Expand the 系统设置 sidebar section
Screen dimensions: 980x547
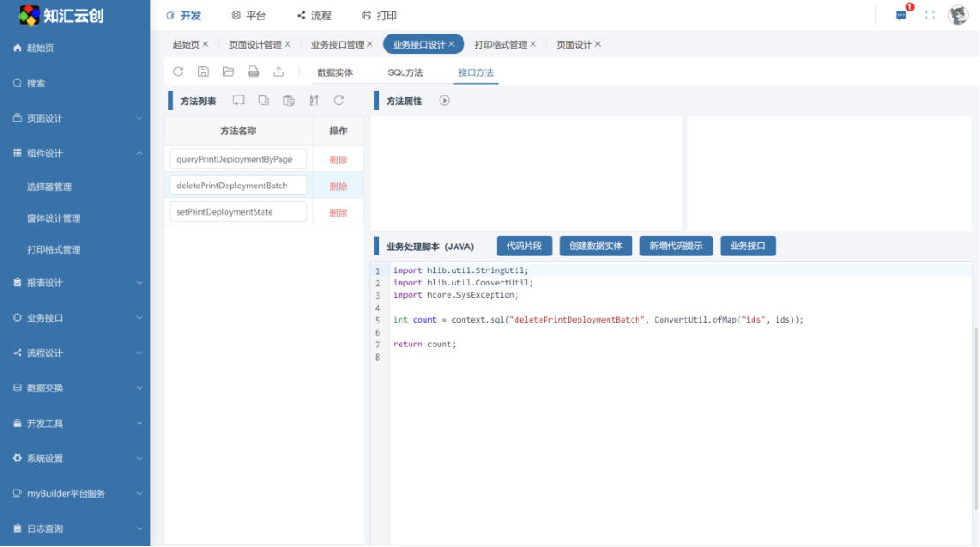pyautogui.click(x=75, y=459)
